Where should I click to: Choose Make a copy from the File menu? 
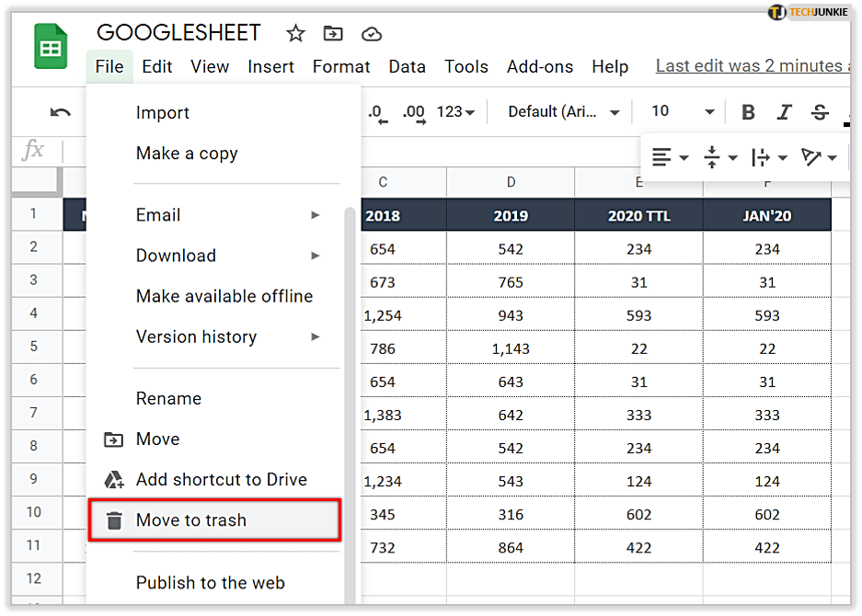coord(187,154)
